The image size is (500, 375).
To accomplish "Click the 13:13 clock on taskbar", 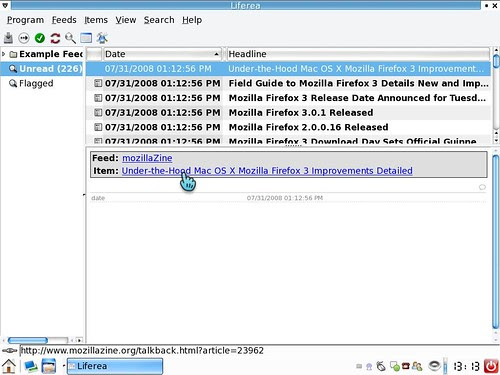I will pyautogui.click(x=466, y=366).
